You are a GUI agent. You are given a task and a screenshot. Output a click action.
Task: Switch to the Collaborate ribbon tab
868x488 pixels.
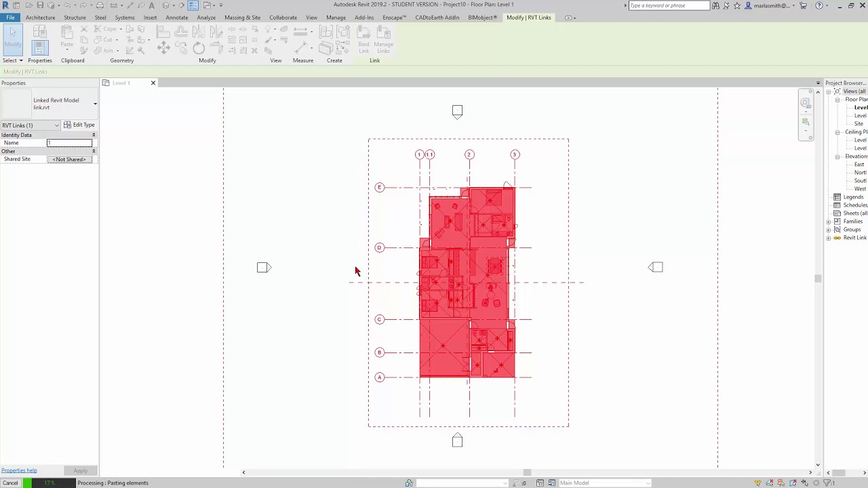(283, 18)
